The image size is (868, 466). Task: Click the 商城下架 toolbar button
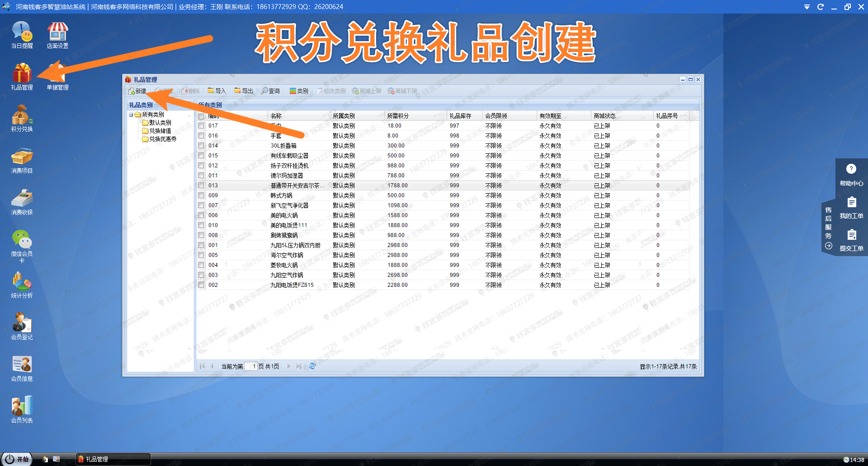click(x=402, y=91)
